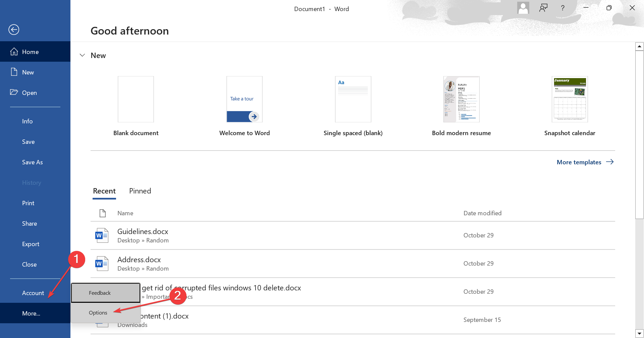Click the file icon in list header
Screen dimensions: 644x338
[103, 213]
